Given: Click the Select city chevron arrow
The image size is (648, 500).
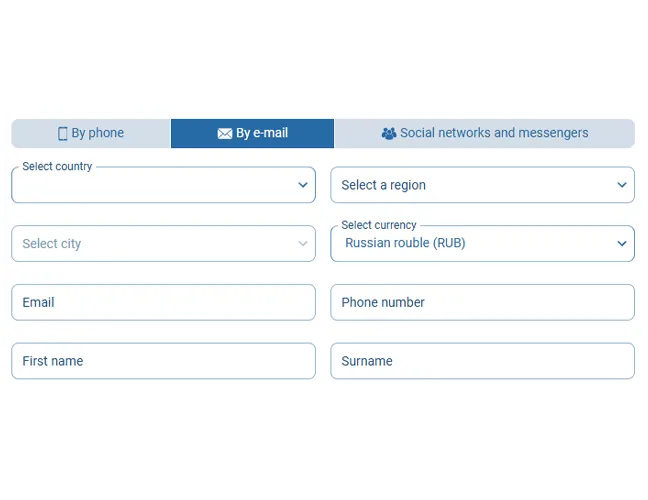Looking at the screenshot, I should click(303, 244).
